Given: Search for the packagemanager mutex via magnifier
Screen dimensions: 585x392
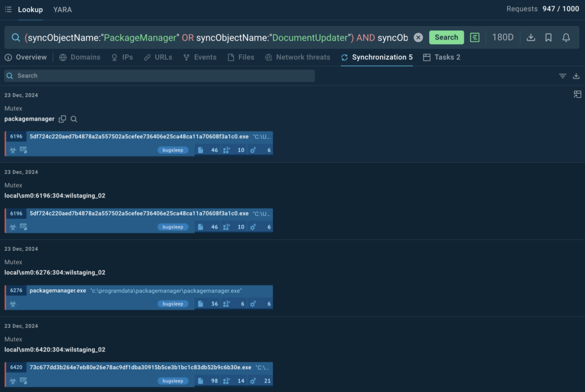Looking at the screenshot, I should [x=74, y=119].
